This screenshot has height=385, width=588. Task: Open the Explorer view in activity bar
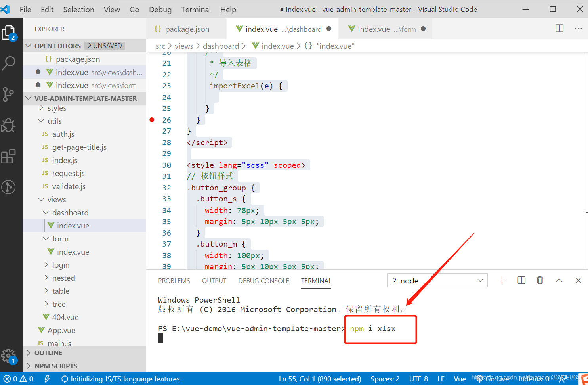[x=9, y=33]
